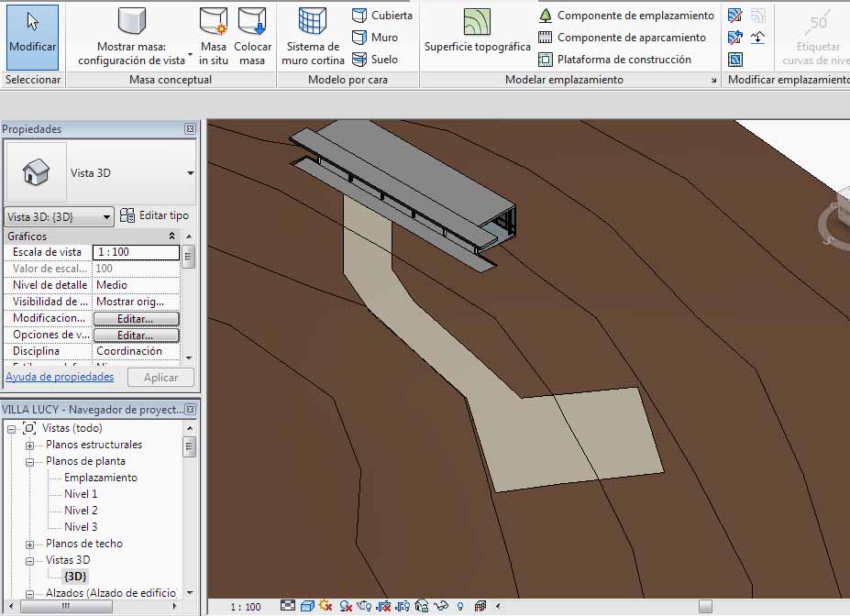Open the Vista 3D type selector dropdown
The width and height of the screenshot is (850, 616).
click(190, 172)
